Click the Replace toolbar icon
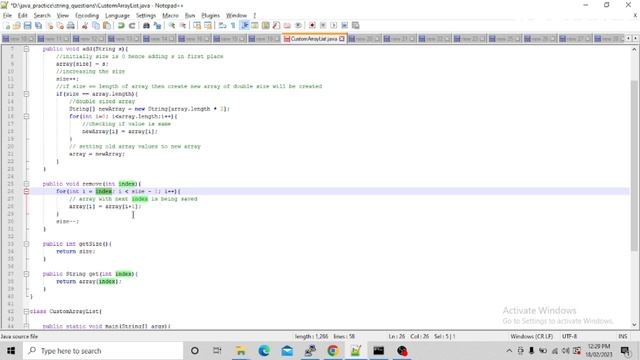Screen dimensions: 640x360 coord(157,25)
